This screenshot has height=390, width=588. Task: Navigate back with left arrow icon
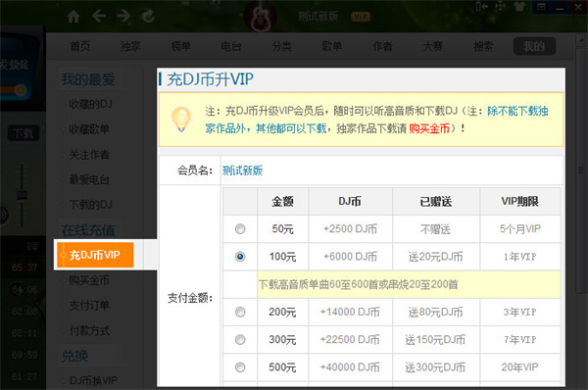click(99, 16)
